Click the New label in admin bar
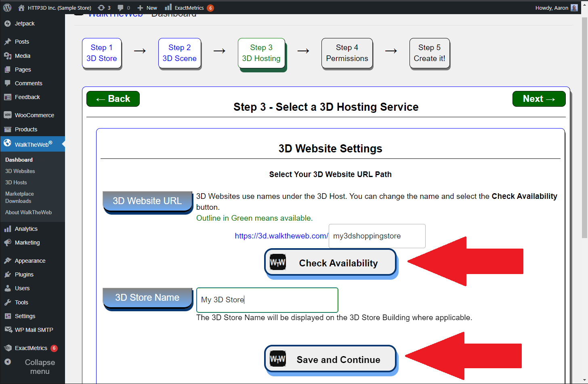This screenshot has width=588, height=384. click(152, 8)
